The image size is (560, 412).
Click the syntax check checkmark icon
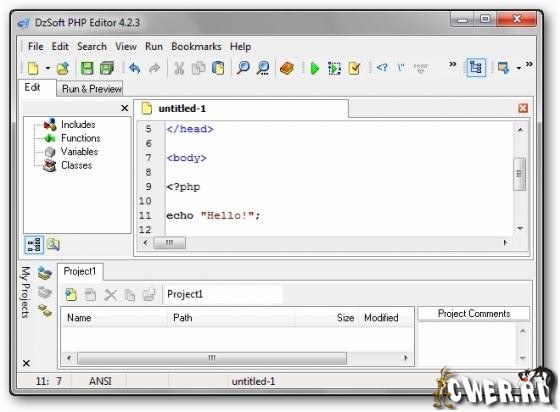[x=354, y=68]
